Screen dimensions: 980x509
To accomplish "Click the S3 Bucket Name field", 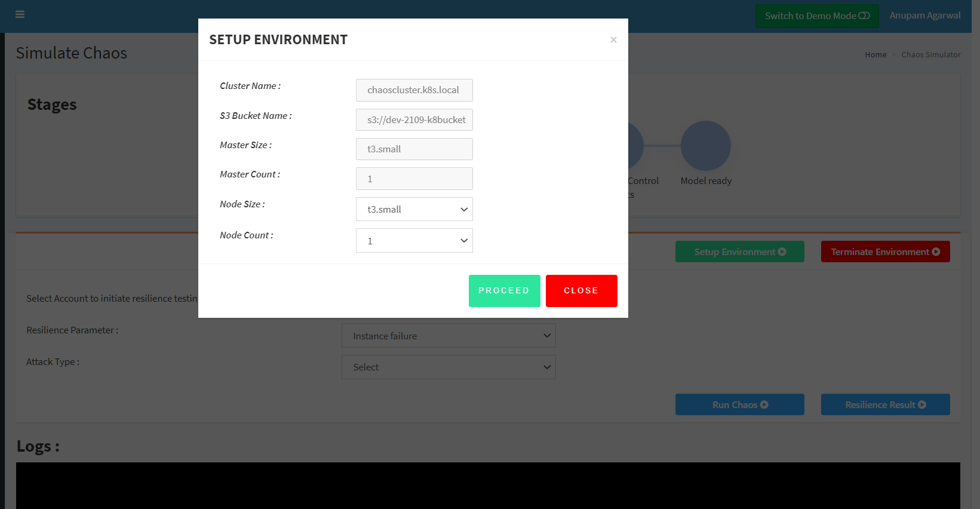I will 414,120.
